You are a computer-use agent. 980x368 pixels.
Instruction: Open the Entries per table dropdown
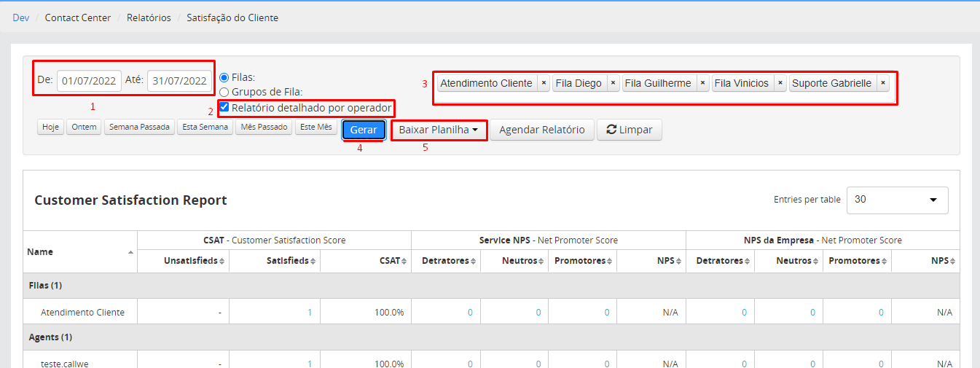[x=897, y=200]
